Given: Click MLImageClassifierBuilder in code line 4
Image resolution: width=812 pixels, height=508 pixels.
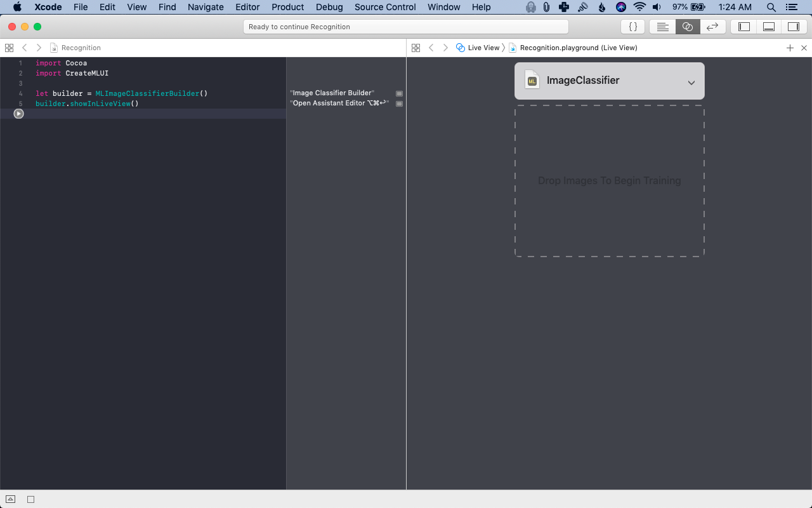Looking at the screenshot, I should pyautogui.click(x=147, y=93).
